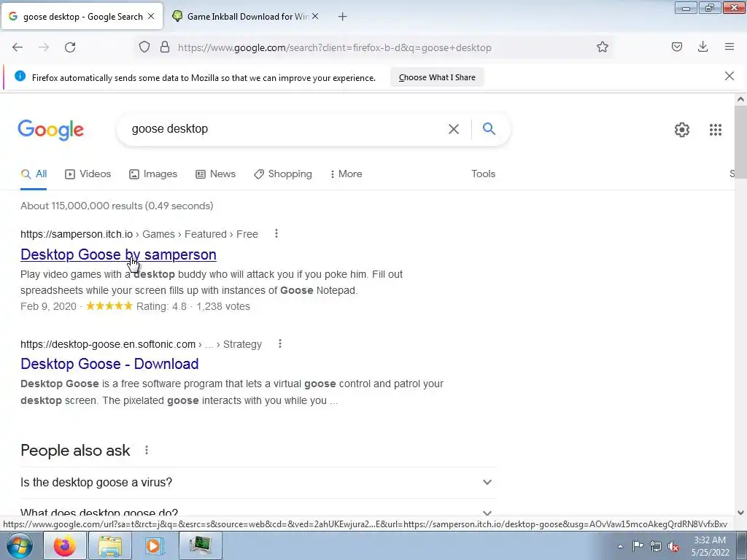This screenshot has height=560, width=747.
Task: Reload the current page
Action: (70, 47)
